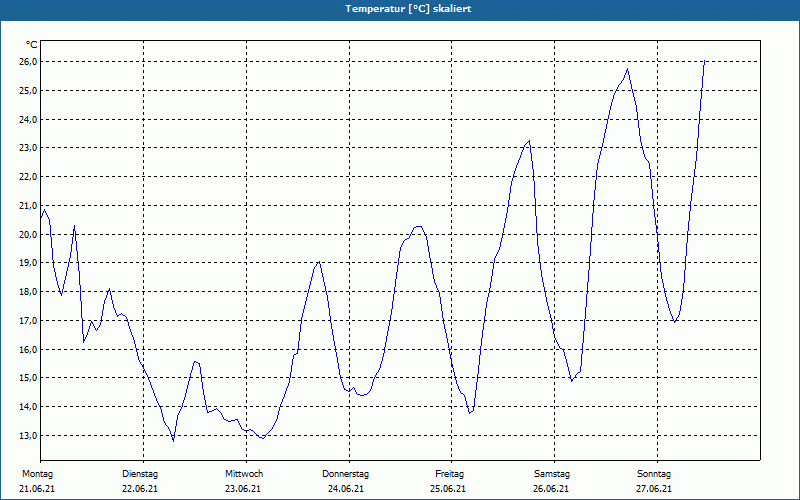Click the 20,0 y-axis value
Viewport: 800px width, 500px height.
pyautogui.click(x=28, y=235)
